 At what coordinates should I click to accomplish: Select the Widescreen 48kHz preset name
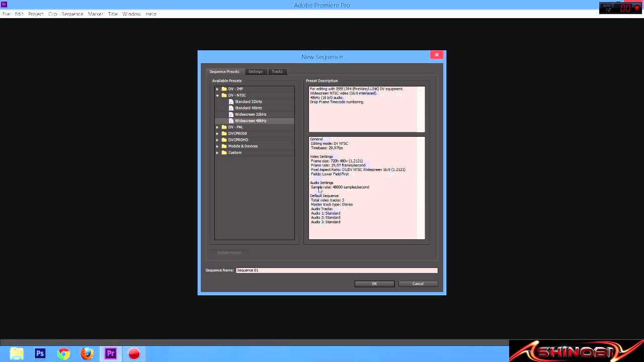tap(251, 121)
